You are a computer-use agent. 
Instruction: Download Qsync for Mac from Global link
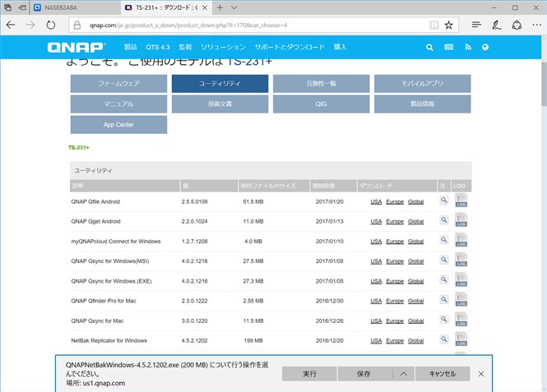(x=416, y=321)
